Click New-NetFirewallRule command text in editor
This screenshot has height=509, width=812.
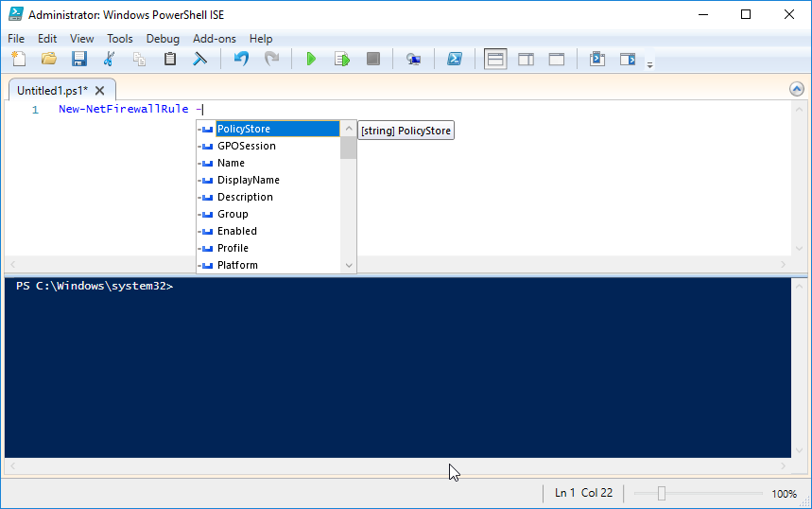click(123, 109)
